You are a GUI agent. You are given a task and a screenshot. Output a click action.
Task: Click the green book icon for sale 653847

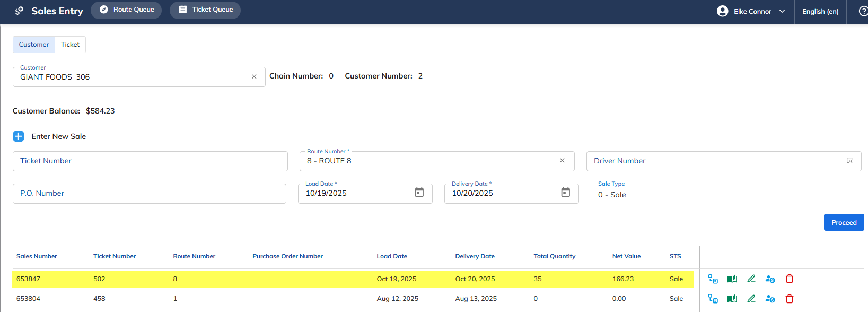[732, 279]
